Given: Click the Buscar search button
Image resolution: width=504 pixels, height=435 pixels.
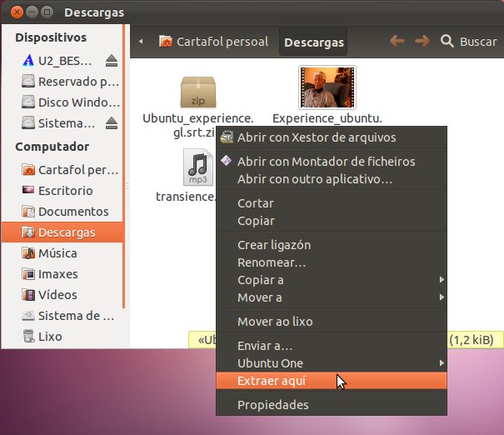Looking at the screenshot, I should coord(469,42).
